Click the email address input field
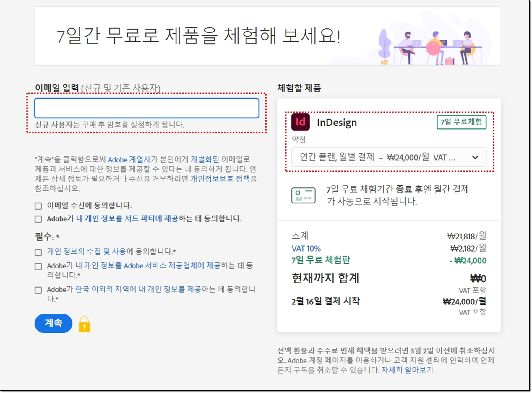The width and height of the screenshot is (532, 393). pyautogui.click(x=147, y=108)
